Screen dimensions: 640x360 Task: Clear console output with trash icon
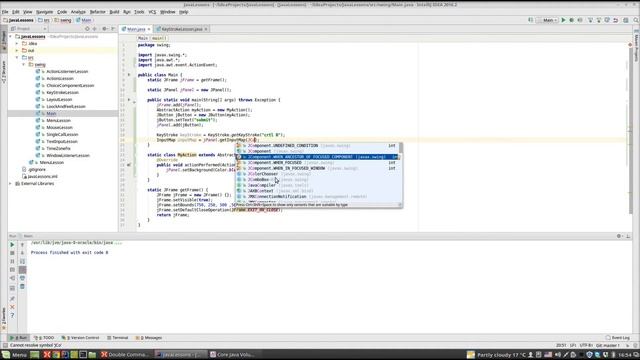22,287
